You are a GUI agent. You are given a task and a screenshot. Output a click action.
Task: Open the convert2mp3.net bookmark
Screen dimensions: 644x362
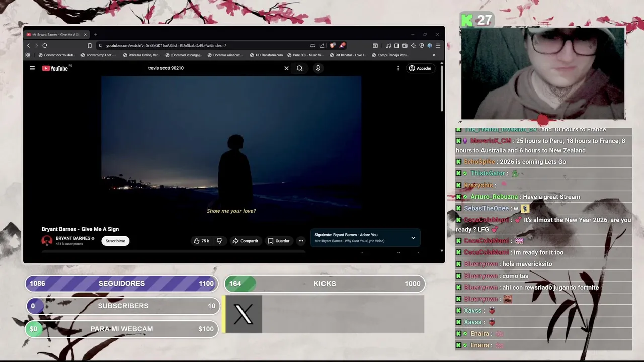coord(99,55)
